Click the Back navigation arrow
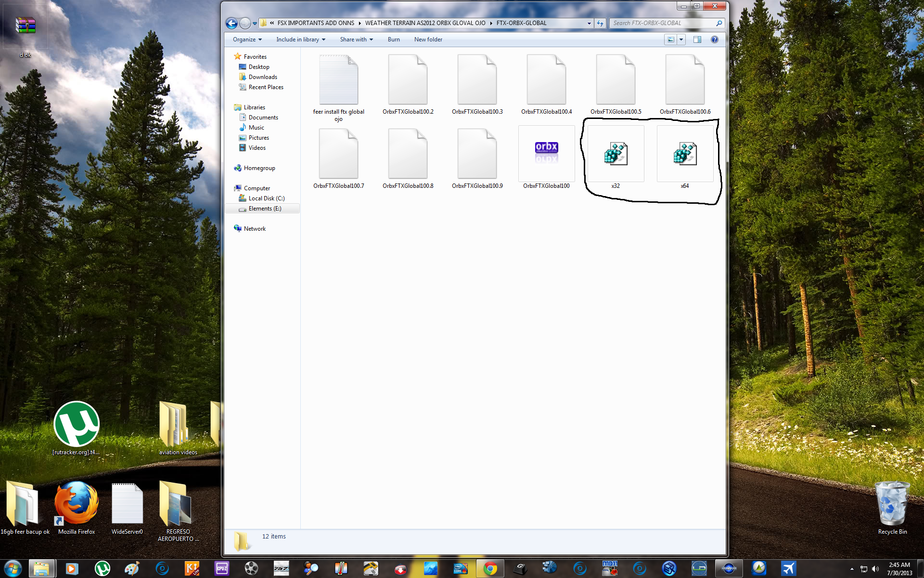 tap(231, 23)
